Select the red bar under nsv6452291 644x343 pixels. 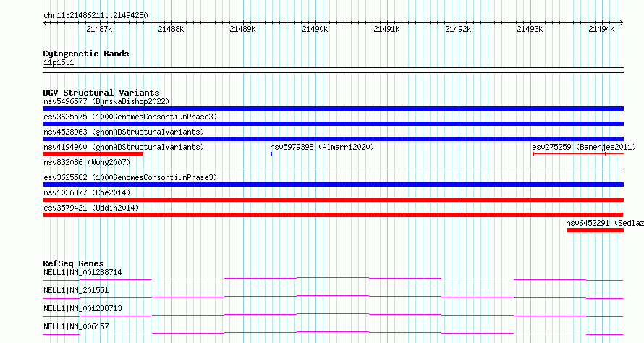595,230
